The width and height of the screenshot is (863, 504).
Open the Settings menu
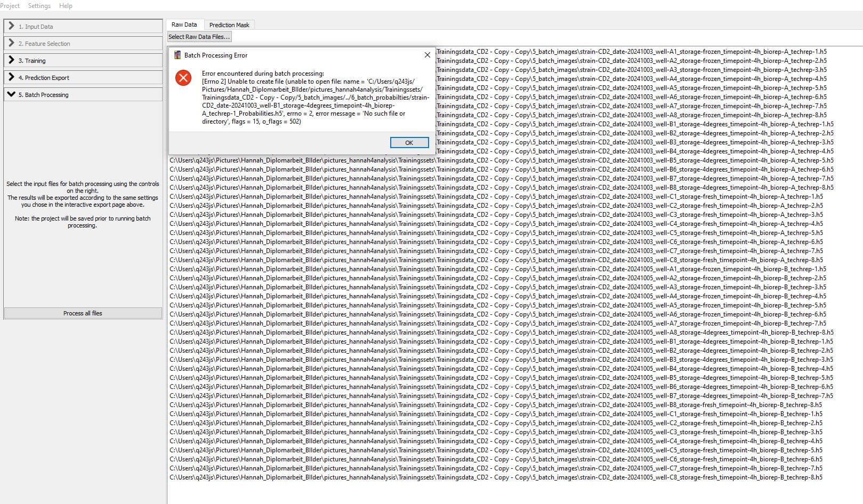[39, 5]
